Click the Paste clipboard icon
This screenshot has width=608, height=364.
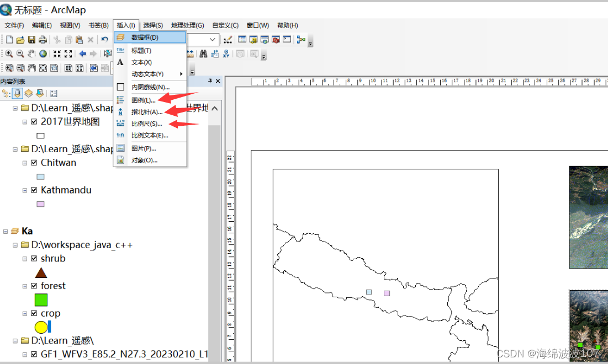pyautogui.click(x=80, y=40)
